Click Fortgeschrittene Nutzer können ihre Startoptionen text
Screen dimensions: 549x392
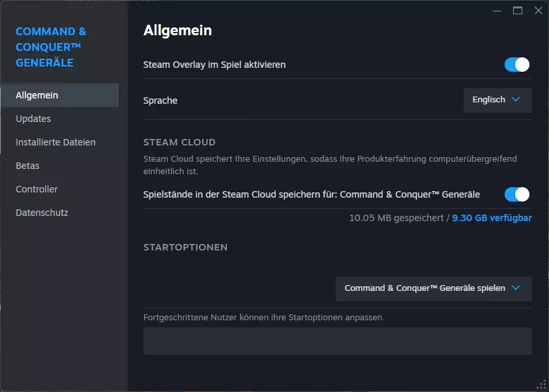pos(263,318)
